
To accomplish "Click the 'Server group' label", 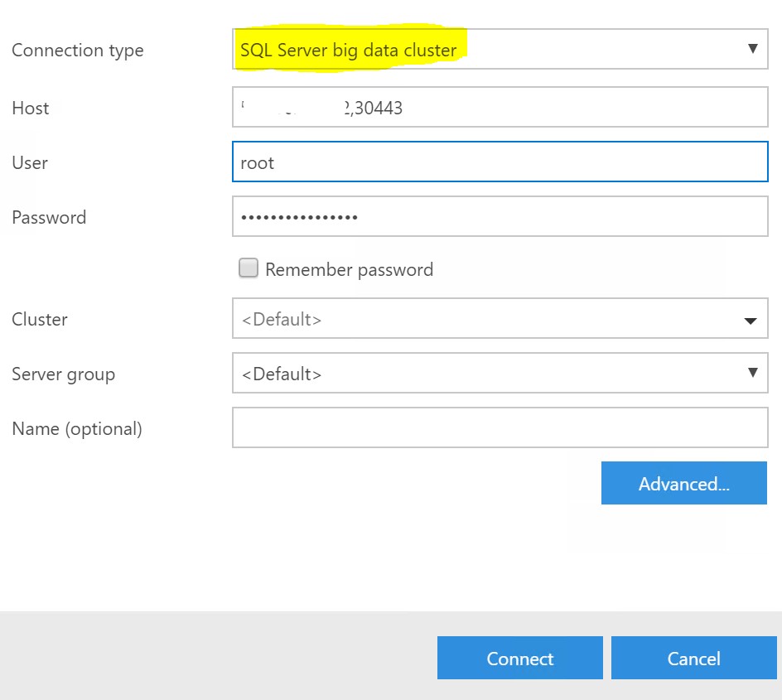I will (63, 374).
